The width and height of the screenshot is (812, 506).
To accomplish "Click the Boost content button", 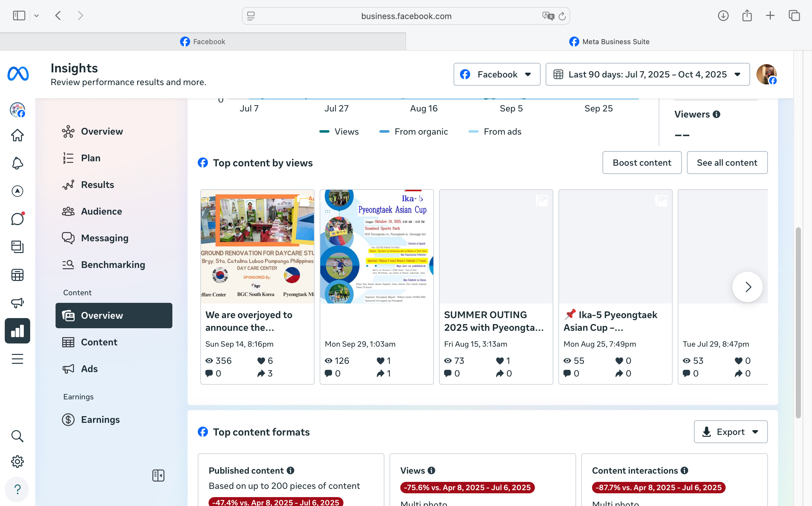I will coord(641,163).
